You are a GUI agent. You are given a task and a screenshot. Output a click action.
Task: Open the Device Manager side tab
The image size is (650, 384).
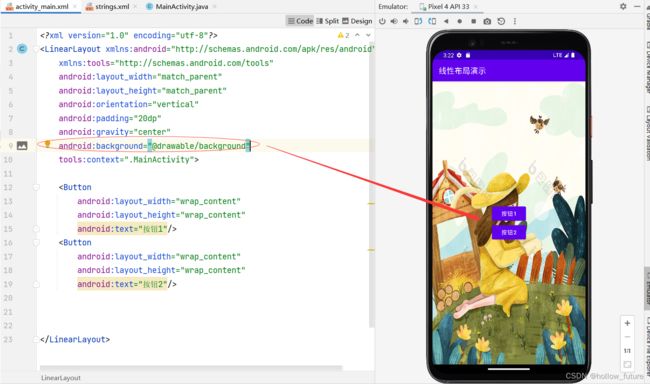(647, 66)
